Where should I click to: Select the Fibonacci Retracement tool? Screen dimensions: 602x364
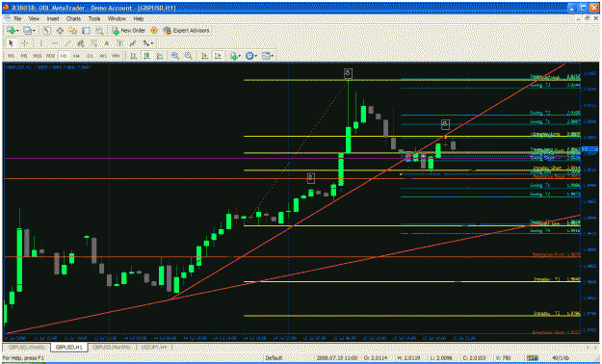point(93,43)
